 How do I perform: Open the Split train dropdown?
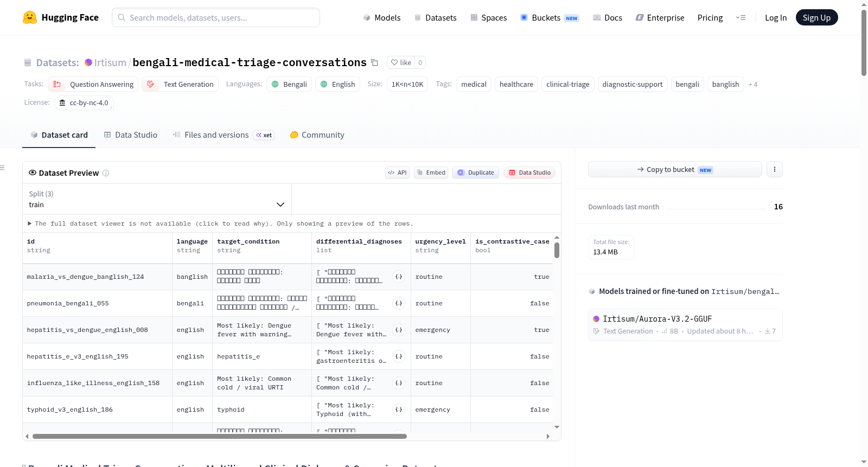pos(157,199)
